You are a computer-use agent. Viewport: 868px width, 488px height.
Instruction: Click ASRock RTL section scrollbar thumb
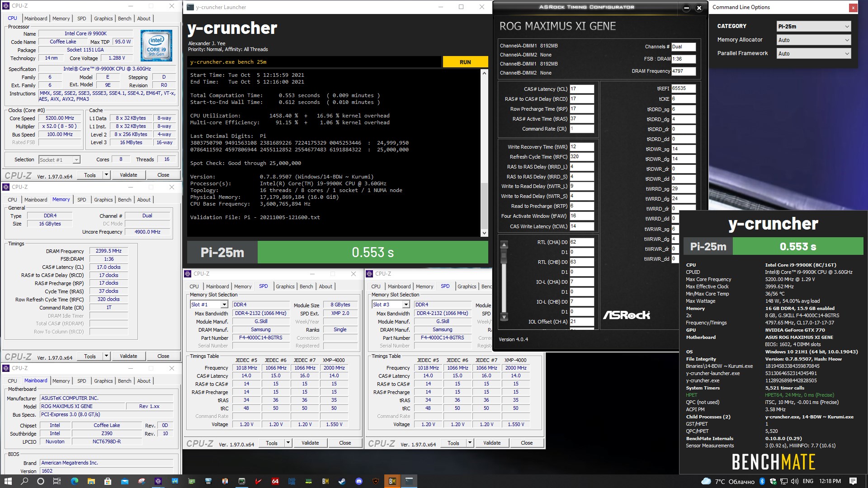504,257
